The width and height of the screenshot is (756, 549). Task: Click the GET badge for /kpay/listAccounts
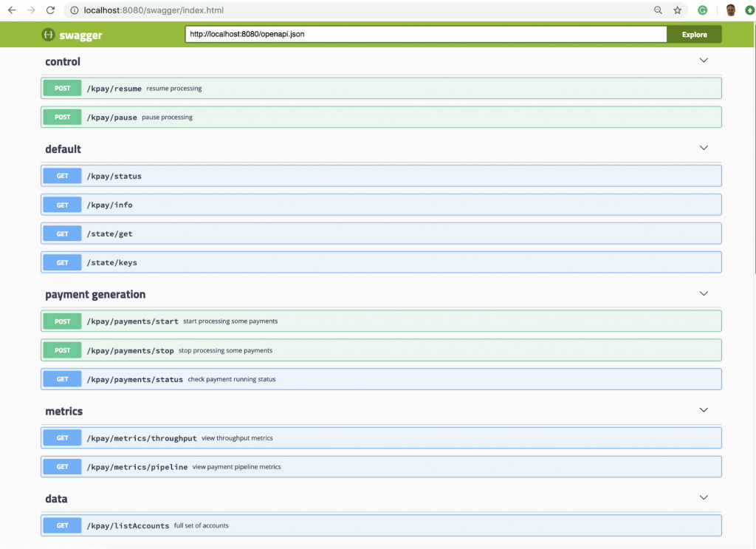coord(62,525)
